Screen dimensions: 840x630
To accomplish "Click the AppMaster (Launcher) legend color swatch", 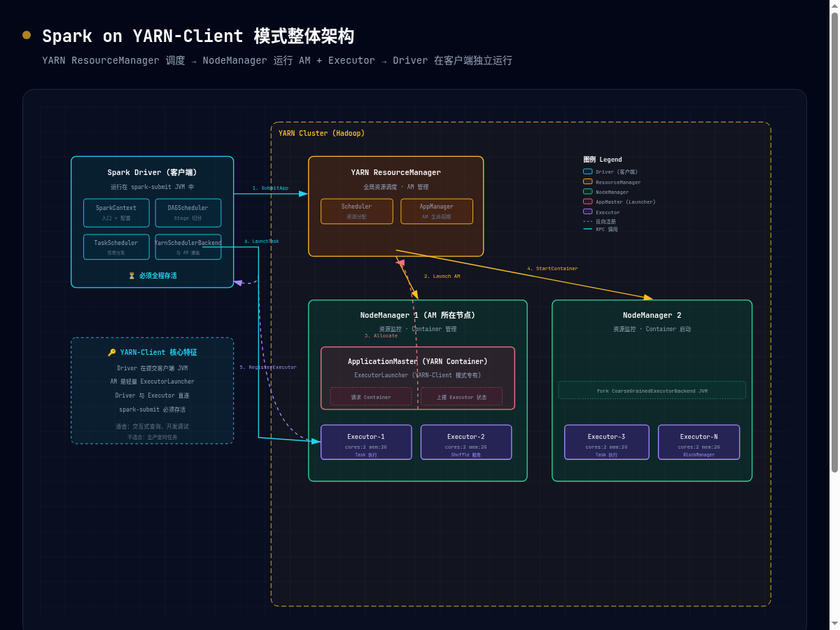I will (x=588, y=202).
